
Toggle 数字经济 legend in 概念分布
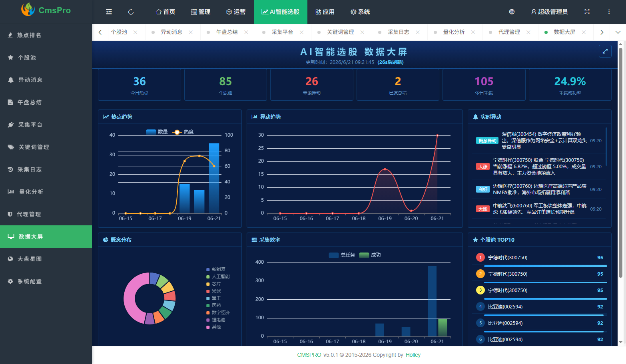(x=218, y=313)
